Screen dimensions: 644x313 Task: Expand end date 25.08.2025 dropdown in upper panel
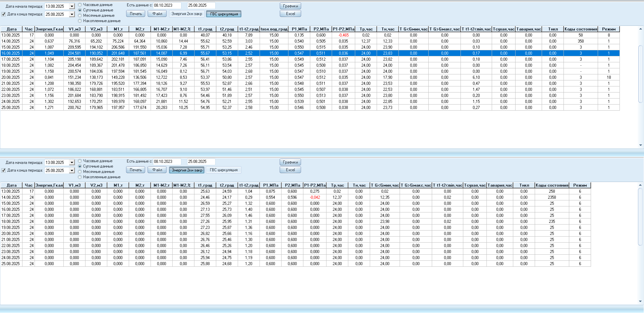click(72, 14)
